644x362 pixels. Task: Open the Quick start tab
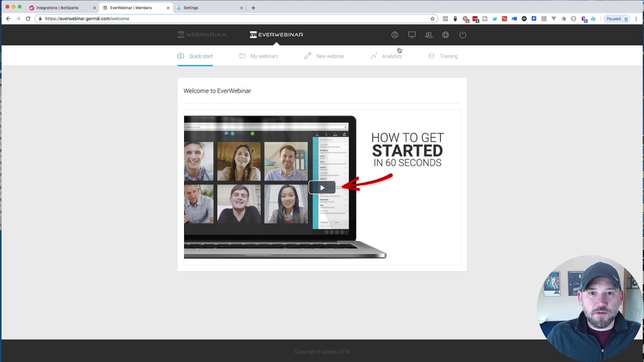click(195, 56)
